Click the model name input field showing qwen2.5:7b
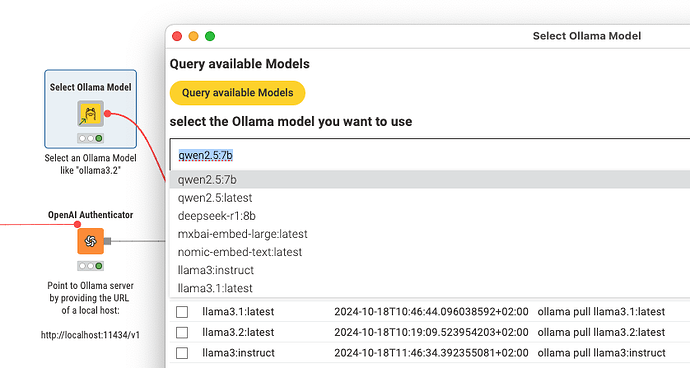 click(429, 155)
